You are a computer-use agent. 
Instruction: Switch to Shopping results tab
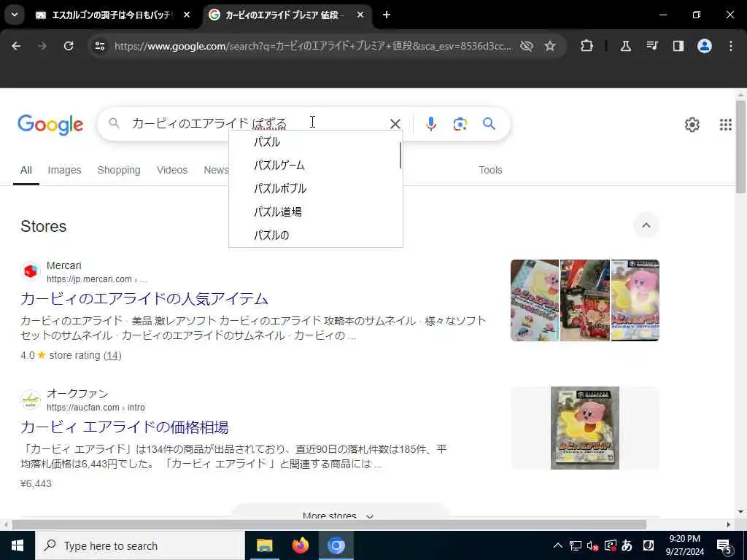click(x=119, y=170)
